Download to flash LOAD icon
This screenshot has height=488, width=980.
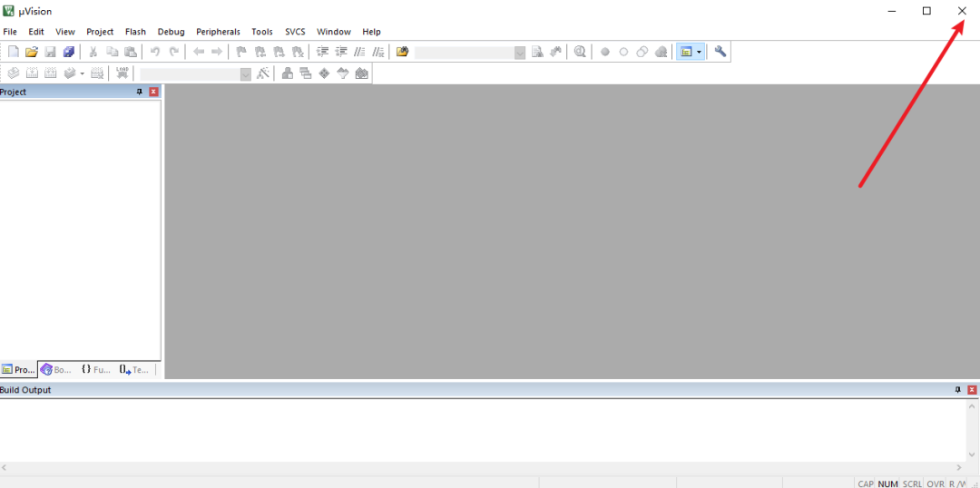coord(122,73)
